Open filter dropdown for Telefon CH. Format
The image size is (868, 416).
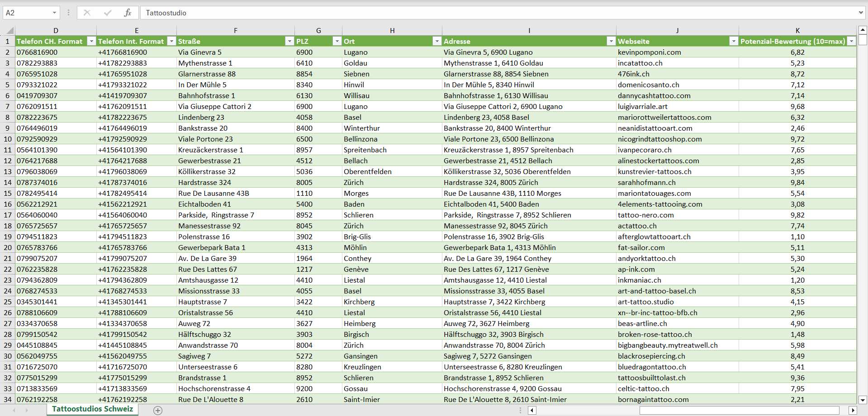click(91, 41)
